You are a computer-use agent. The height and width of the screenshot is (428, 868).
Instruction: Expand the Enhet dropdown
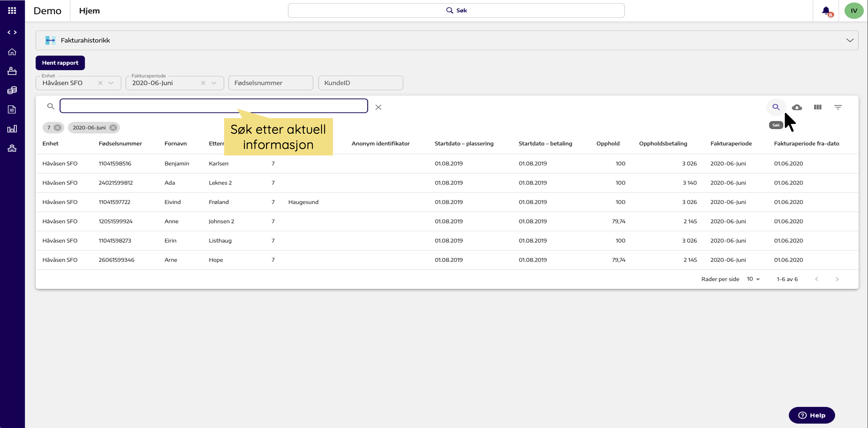pyautogui.click(x=111, y=83)
